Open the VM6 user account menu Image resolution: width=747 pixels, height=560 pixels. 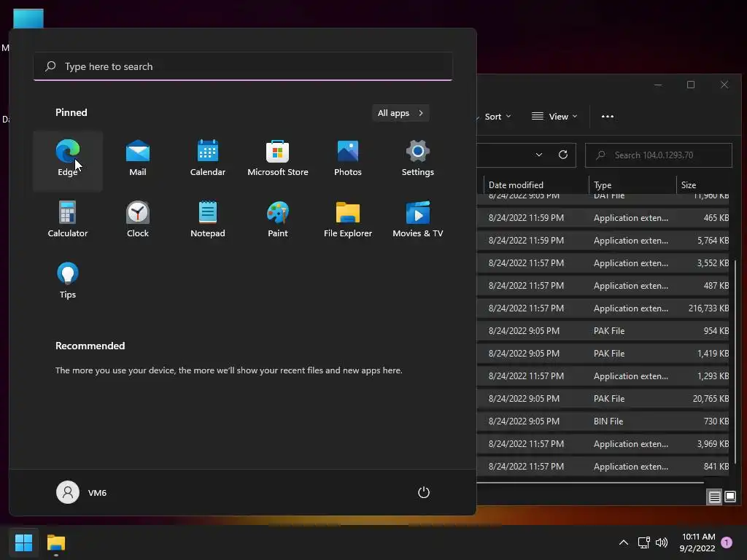pos(82,492)
